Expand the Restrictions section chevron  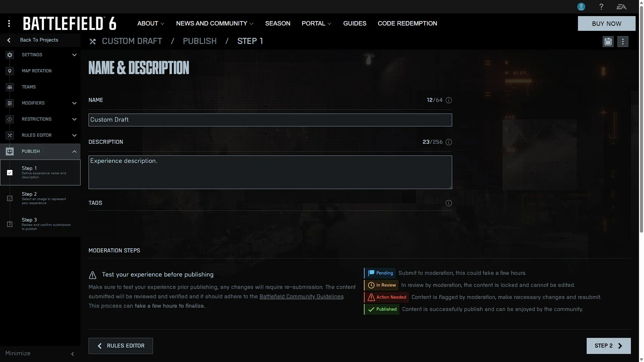[74, 119]
